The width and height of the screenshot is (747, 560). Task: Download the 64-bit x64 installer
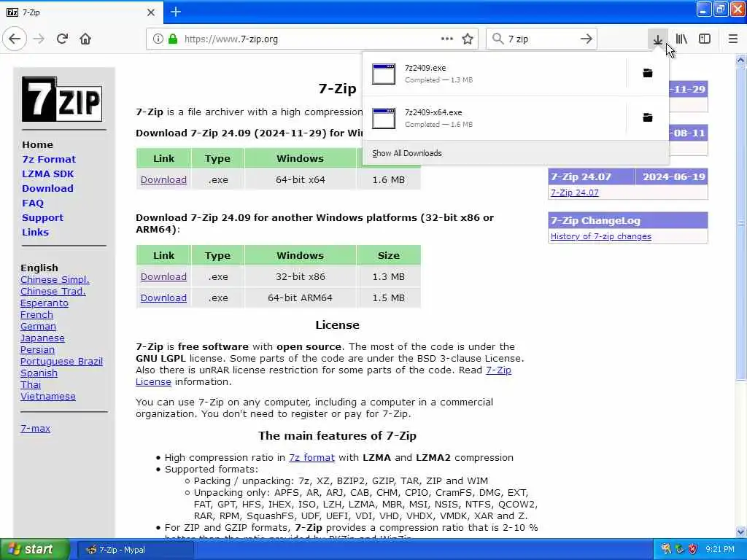coord(163,179)
